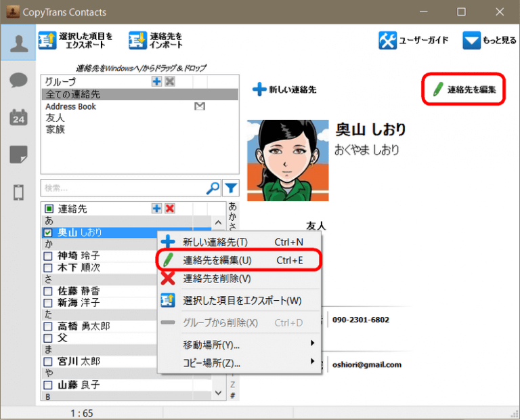
Task: Choose 連絡先を編集(U) in context menu
Action: [x=239, y=260]
